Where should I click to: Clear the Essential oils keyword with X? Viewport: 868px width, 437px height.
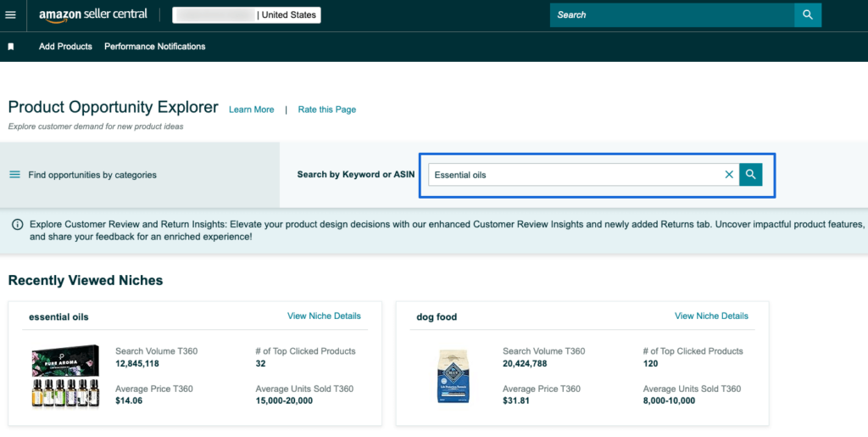click(x=729, y=175)
